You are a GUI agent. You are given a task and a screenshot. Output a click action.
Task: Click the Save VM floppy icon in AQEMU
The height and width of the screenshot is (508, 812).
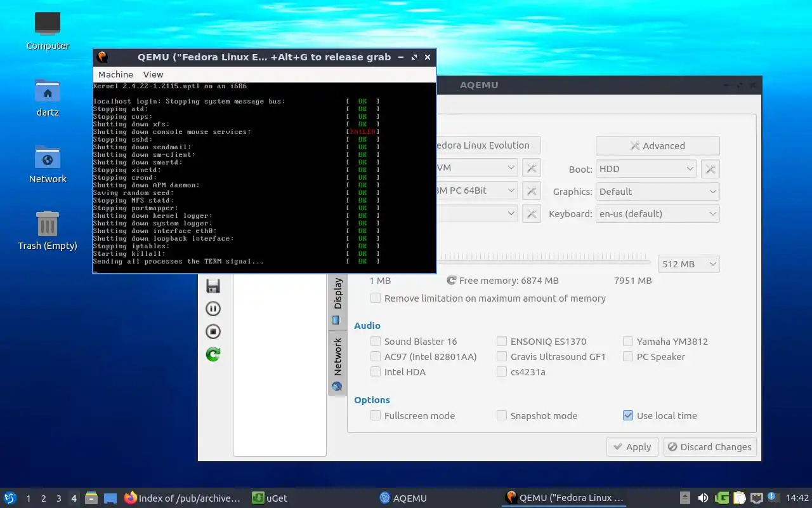tap(213, 286)
